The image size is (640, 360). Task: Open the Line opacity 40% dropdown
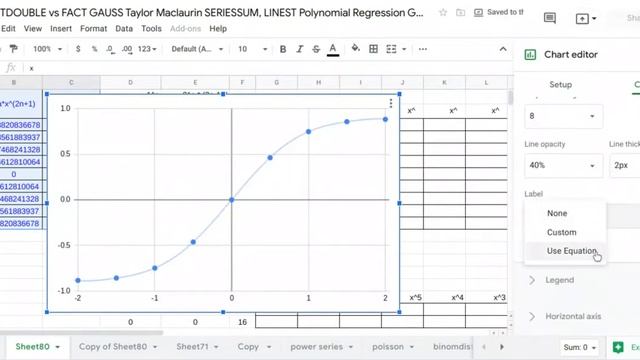coord(563,165)
